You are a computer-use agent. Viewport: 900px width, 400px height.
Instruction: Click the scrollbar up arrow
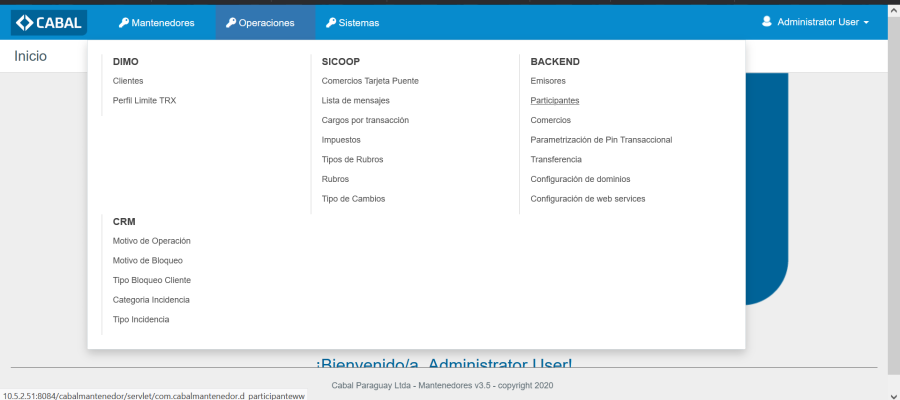click(x=894, y=10)
